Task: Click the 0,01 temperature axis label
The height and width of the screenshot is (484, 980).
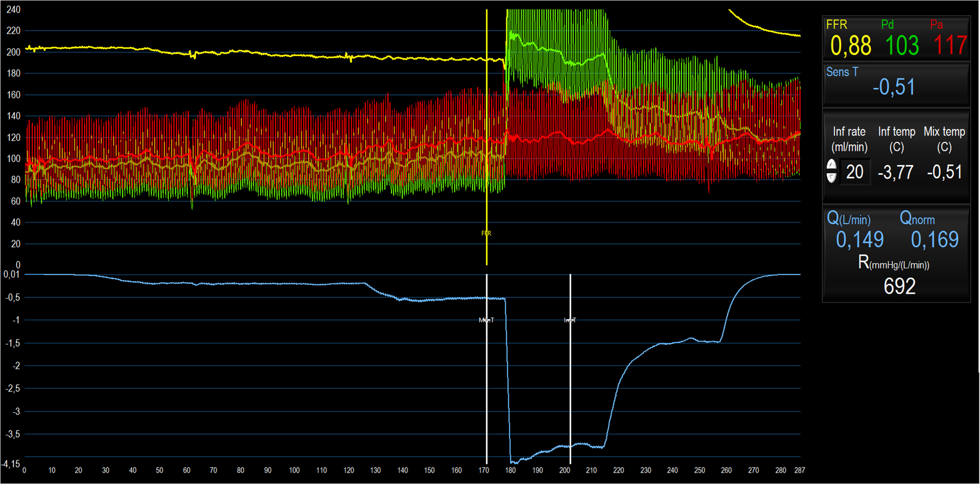Action: [12, 274]
